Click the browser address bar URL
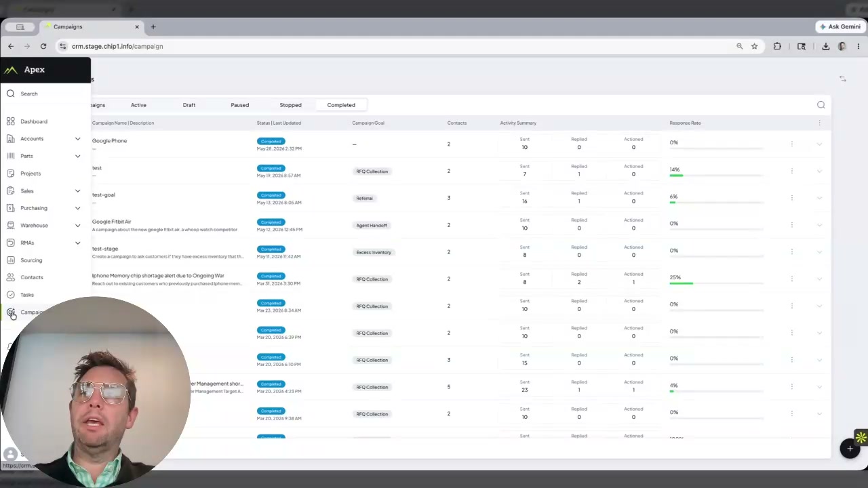Screen dimensions: 868x488 click(117, 46)
